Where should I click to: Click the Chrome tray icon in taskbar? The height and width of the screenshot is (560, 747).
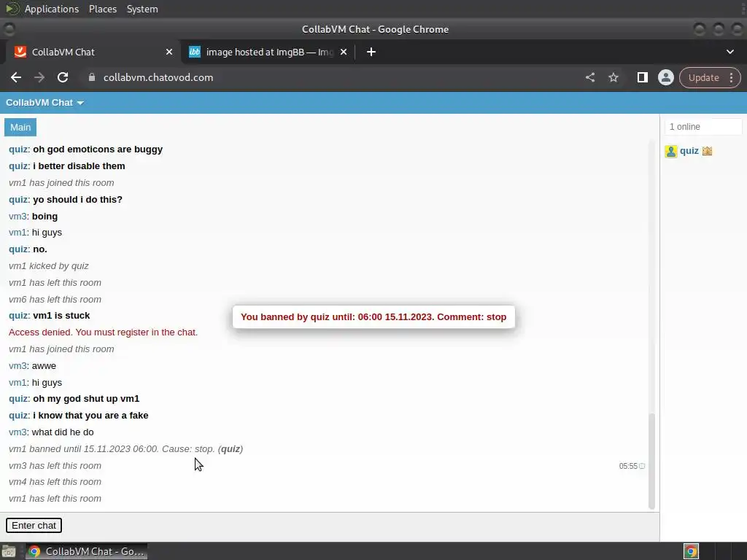pos(691,551)
